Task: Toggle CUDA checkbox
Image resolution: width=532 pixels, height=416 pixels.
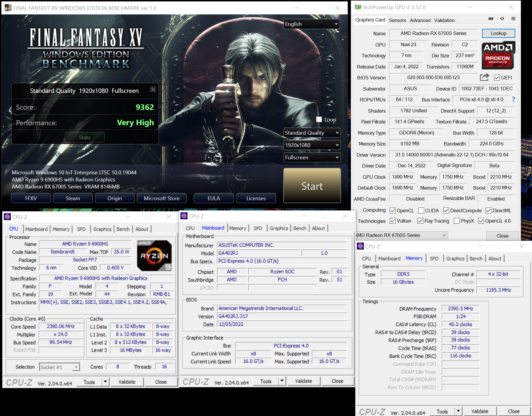Action: 421,210
